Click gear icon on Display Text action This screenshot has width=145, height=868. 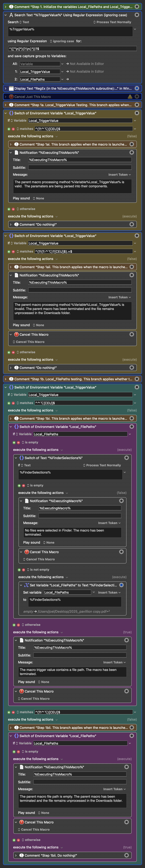[x=137, y=88]
